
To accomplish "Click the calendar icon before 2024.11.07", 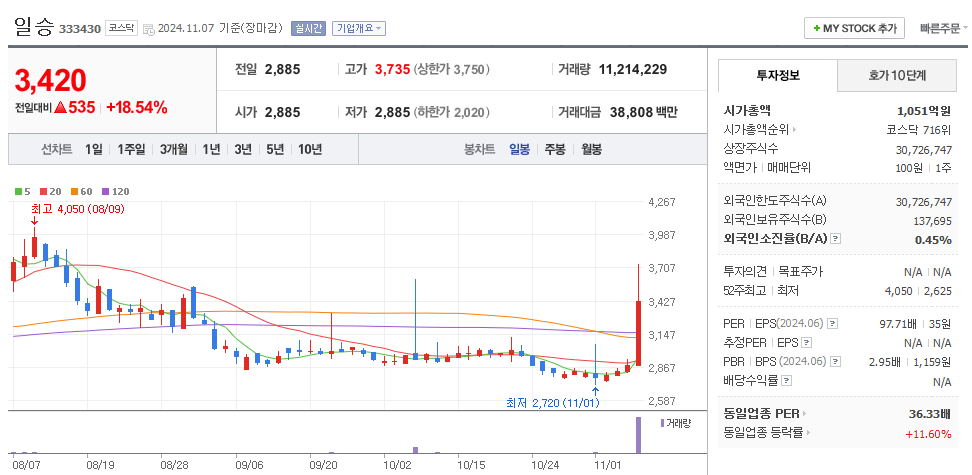I will 148,29.
